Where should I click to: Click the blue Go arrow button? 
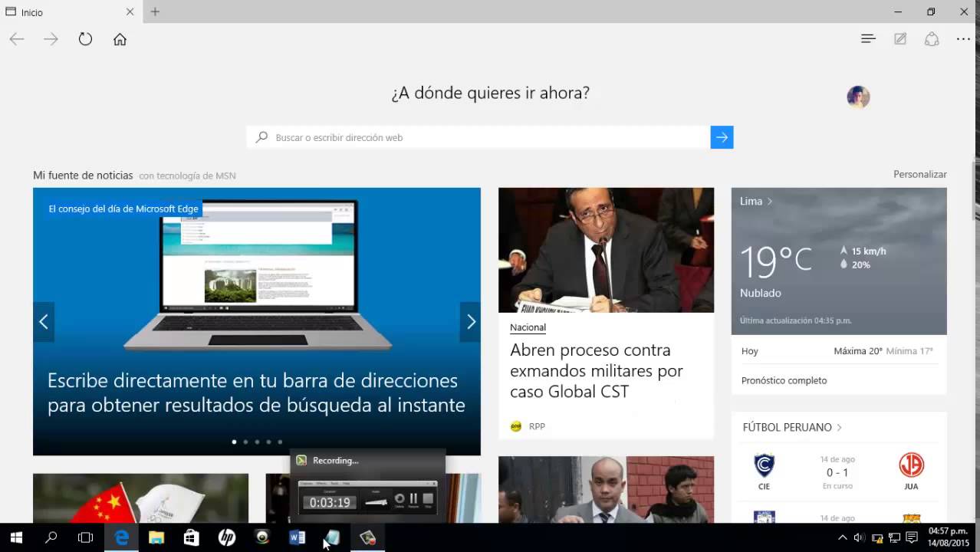point(722,137)
